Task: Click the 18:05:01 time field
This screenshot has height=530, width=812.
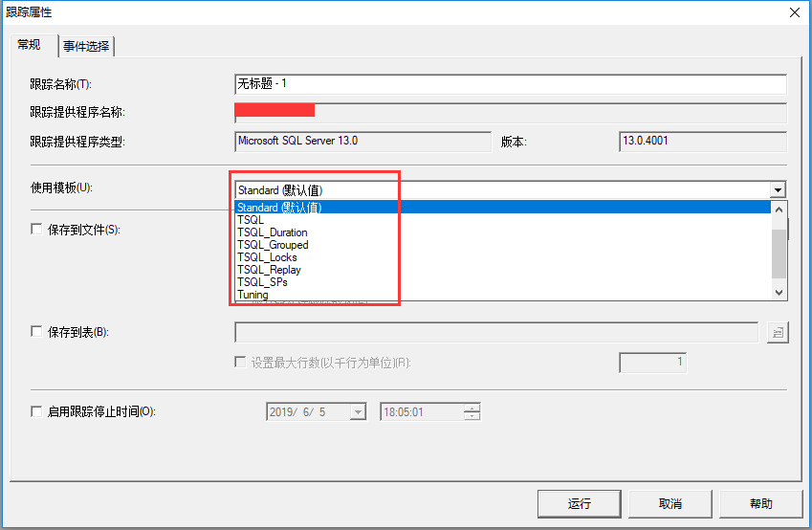Action: point(422,412)
